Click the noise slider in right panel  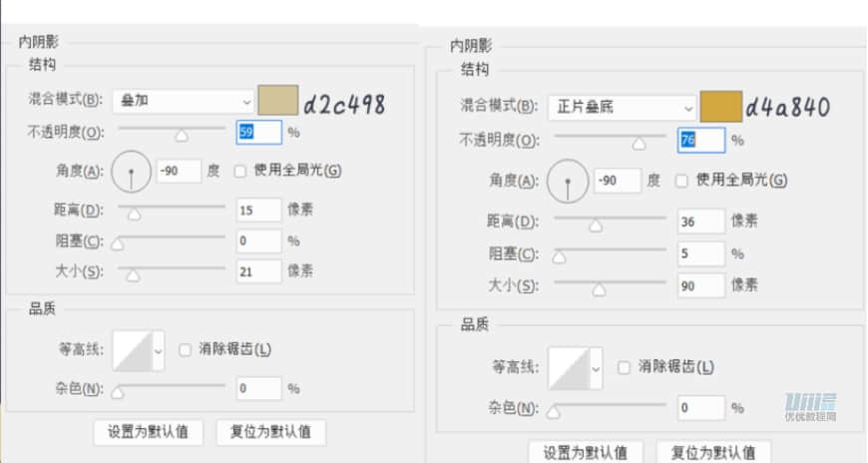tap(608, 409)
